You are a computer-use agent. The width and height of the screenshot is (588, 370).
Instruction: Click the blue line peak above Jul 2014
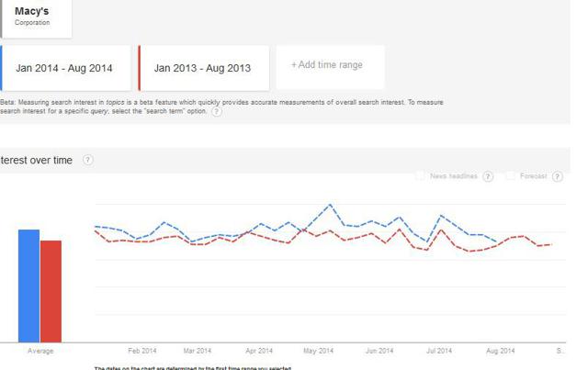[x=441, y=216]
